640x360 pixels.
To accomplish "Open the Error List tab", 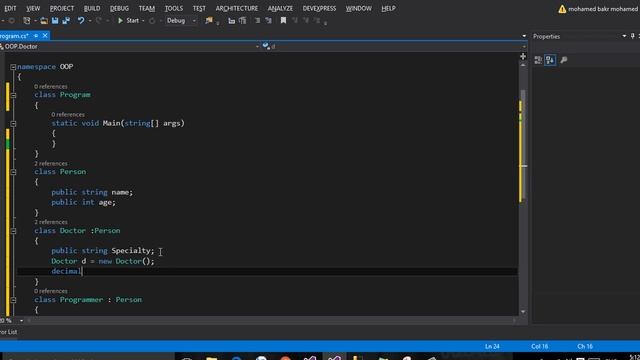I will (9, 332).
